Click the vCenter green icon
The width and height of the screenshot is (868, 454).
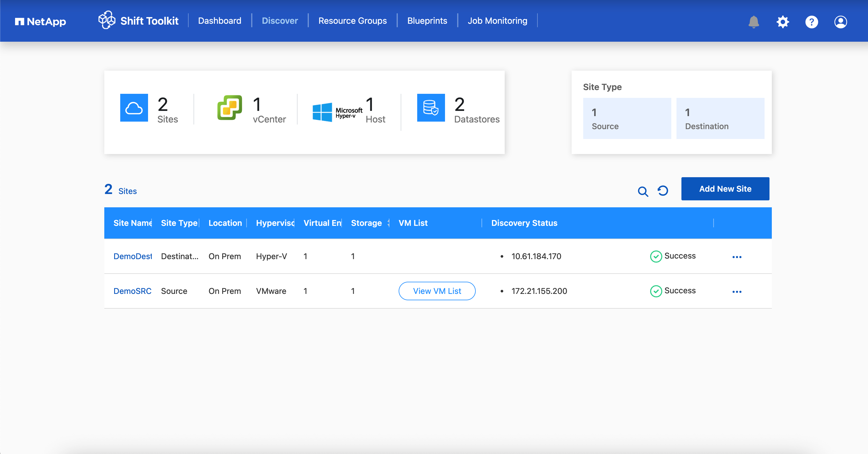(x=229, y=107)
